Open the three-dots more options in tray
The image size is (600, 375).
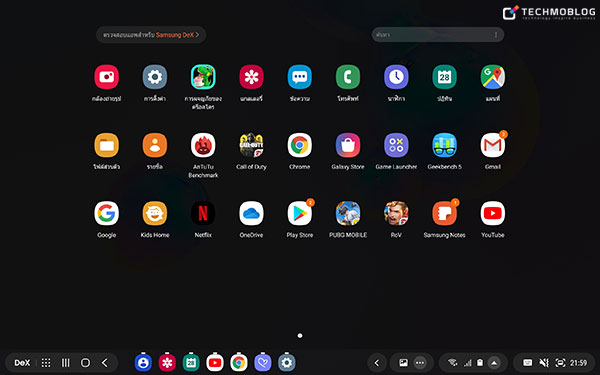click(x=420, y=363)
